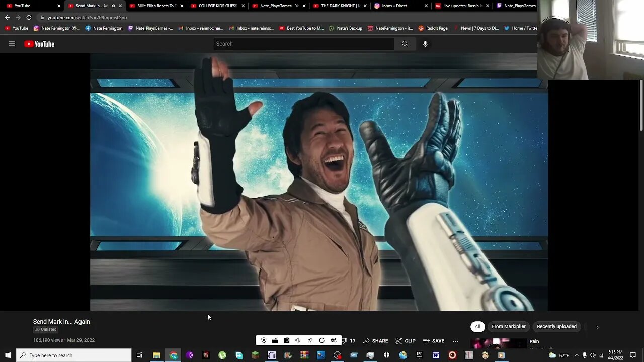This screenshot has width=644, height=362.
Task: Click the SHARE button under the video
Action: pyautogui.click(x=375, y=341)
